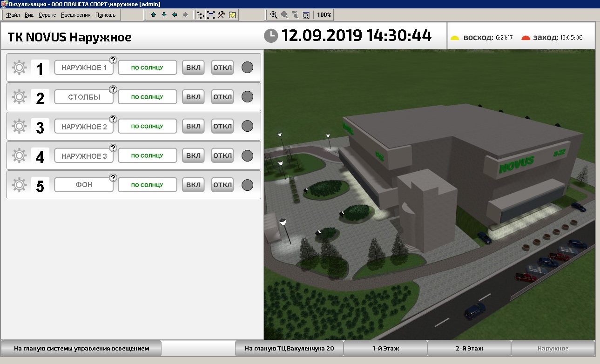The image size is (600, 364).
Task: Click the fullscreen frame toolbar icon
Action: (211, 15)
